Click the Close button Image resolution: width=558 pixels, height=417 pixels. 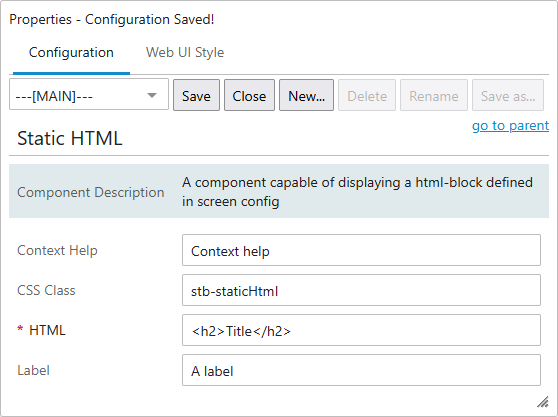coord(249,95)
